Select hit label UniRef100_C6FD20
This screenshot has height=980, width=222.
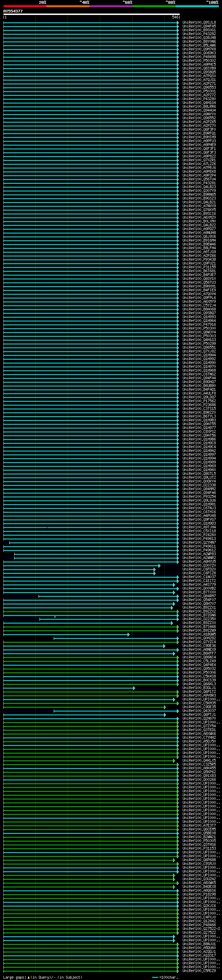click(199, 569)
